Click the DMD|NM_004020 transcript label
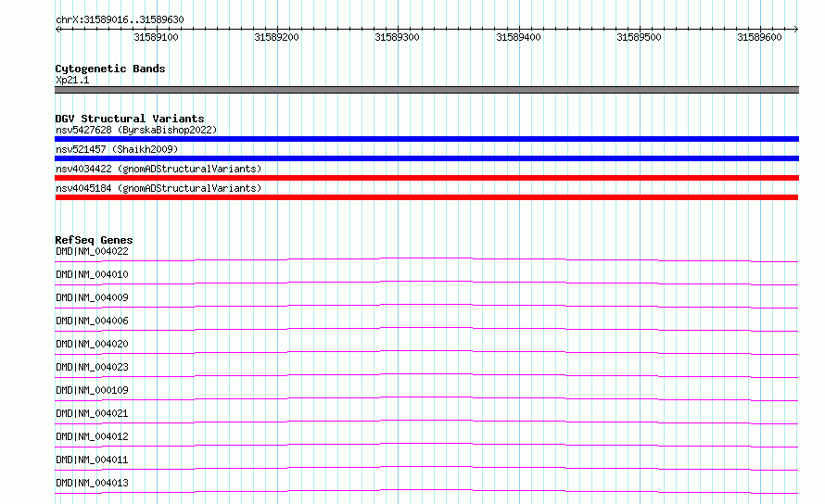 92,344
